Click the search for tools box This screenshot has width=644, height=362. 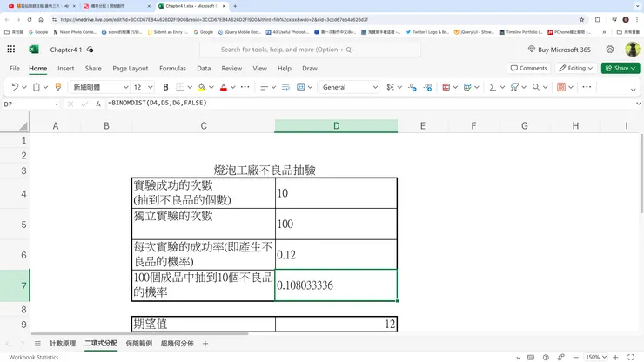(x=310, y=50)
